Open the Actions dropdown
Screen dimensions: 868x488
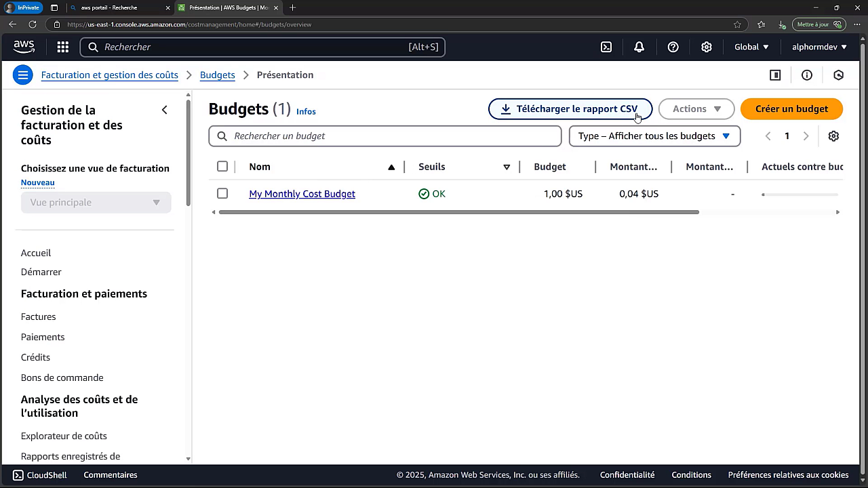tap(696, 108)
